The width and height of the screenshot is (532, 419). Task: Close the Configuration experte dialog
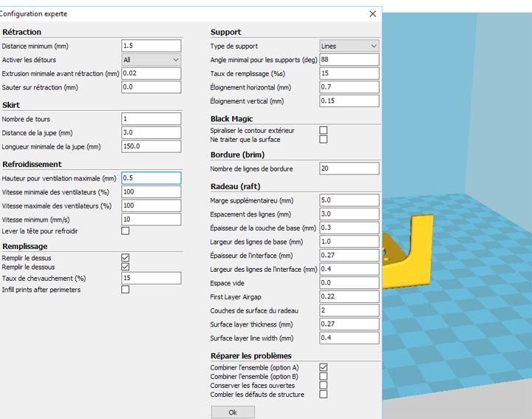pyautogui.click(x=372, y=14)
